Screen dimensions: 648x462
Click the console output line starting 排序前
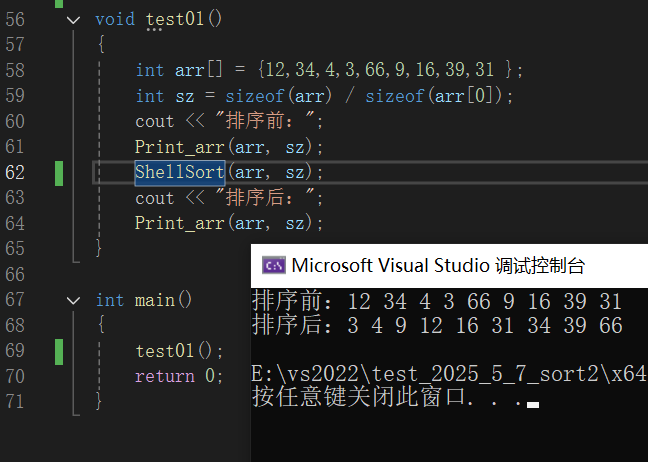tap(437, 301)
